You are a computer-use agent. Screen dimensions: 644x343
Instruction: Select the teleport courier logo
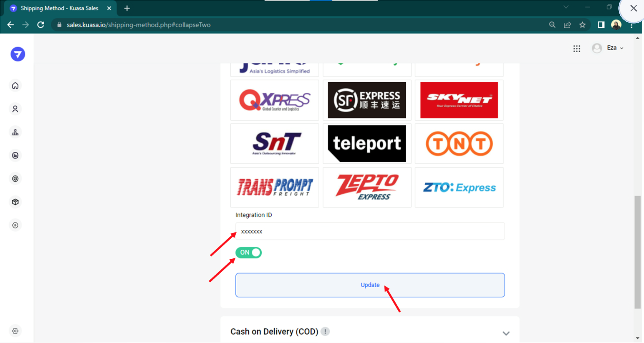(367, 144)
